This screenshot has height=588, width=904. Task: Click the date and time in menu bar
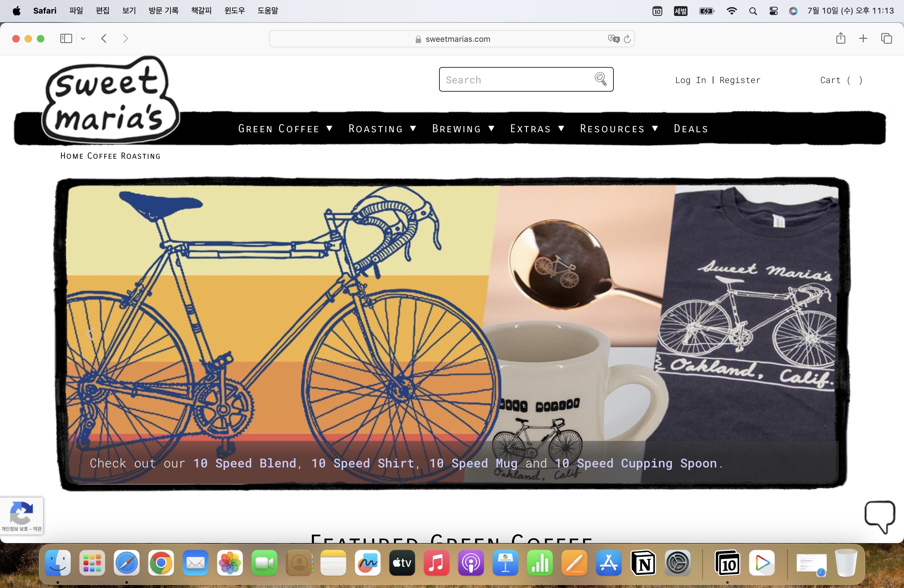[x=850, y=11]
